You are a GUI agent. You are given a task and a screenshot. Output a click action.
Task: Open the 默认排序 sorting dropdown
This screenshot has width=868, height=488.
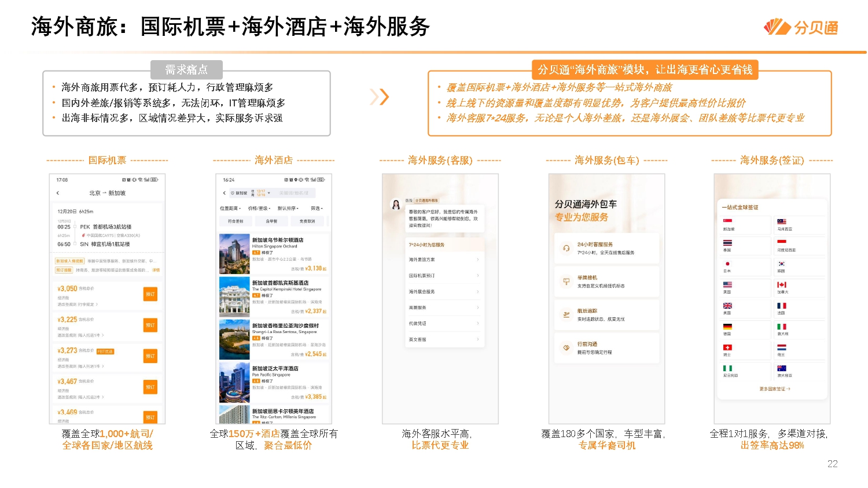click(x=288, y=208)
